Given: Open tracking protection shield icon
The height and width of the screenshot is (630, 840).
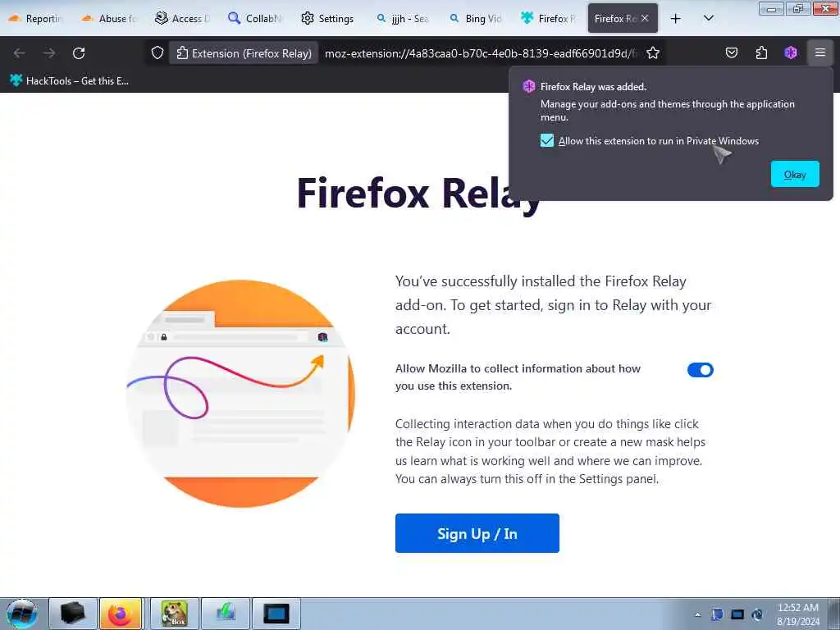Looking at the screenshot, I should [157, 53].
